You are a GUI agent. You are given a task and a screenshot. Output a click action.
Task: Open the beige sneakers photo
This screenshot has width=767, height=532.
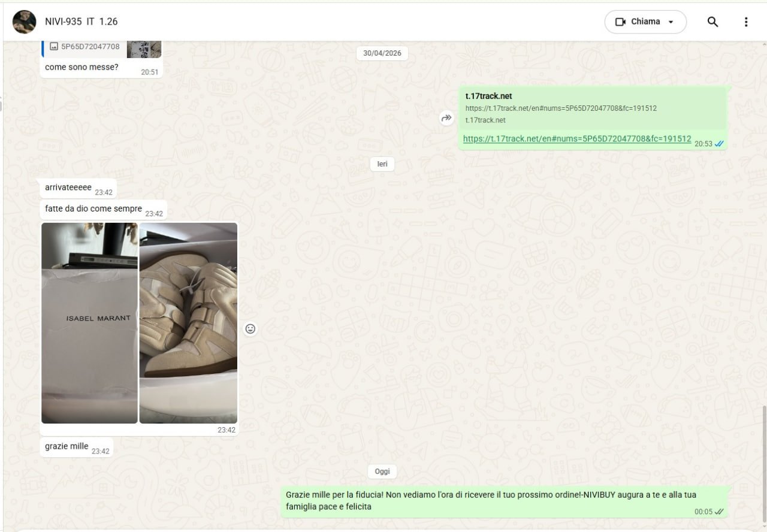(188, 323)
